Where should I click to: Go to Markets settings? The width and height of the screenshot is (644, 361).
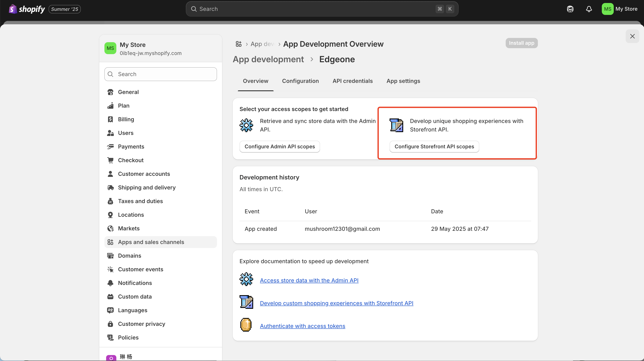point(129,228)
